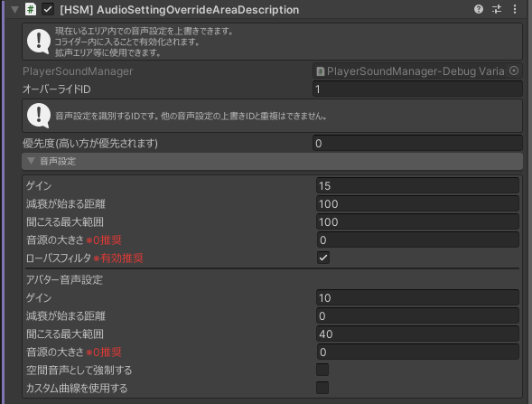Open component help reference icon
This screenshot has height=404, width=532.
[x=479, y=9]
